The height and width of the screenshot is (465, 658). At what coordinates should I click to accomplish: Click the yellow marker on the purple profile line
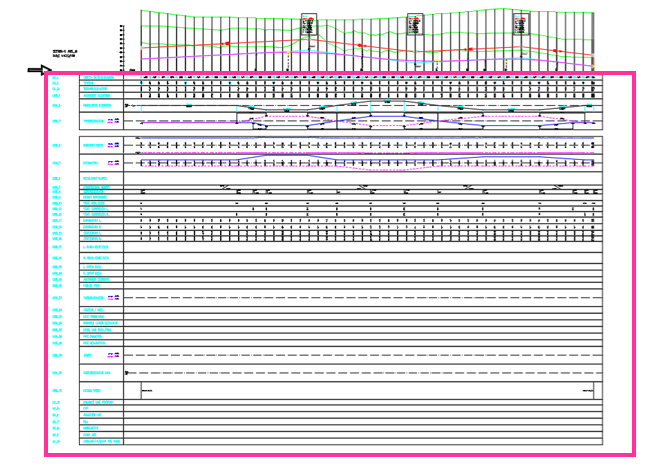[x=290, y=53]
